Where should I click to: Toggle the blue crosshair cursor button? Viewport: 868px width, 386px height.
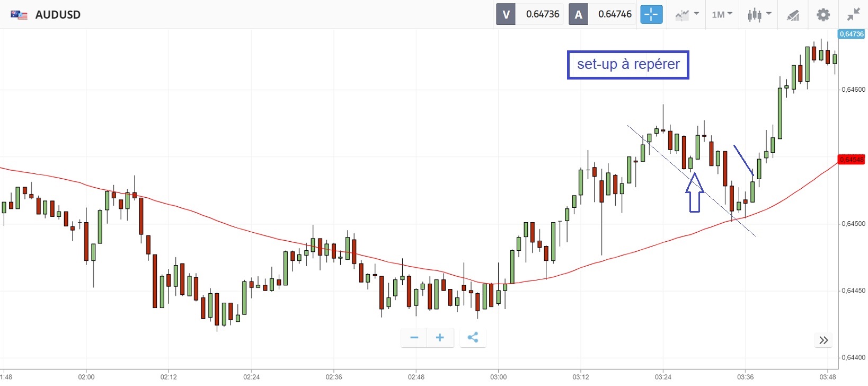pos(651,14)
